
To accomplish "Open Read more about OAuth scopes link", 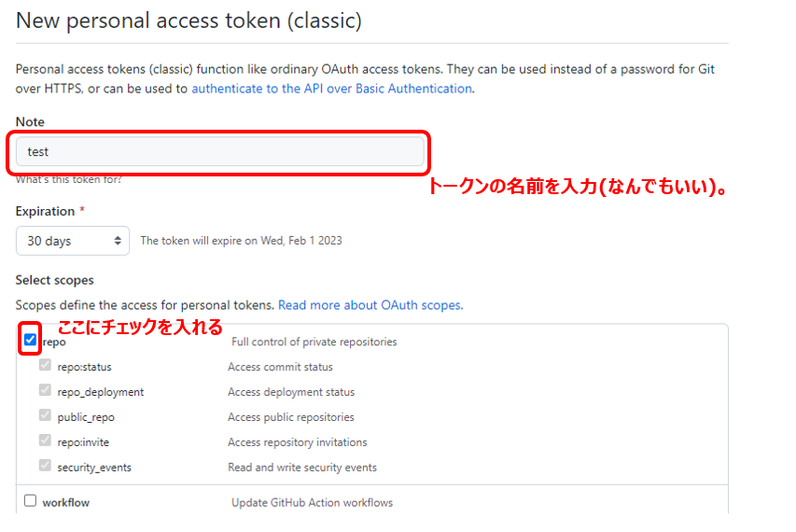I will point(370,305).
